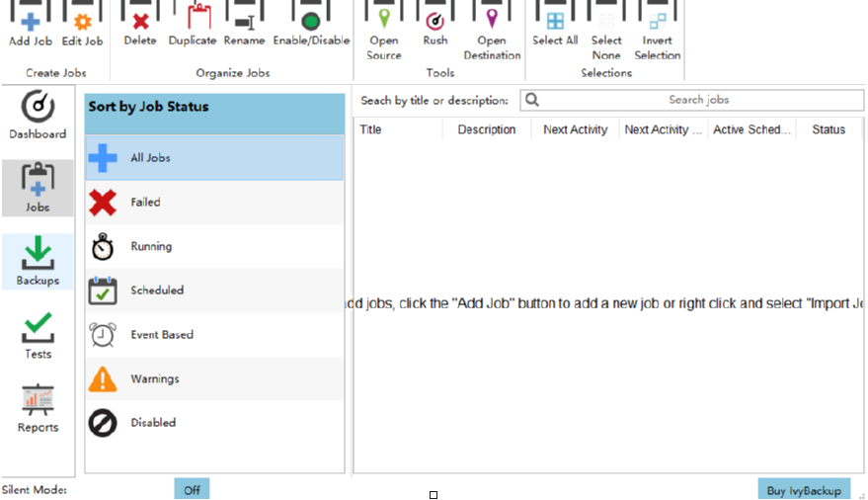
Task: Click the search magnifier icon
Action: click(532, 100)
